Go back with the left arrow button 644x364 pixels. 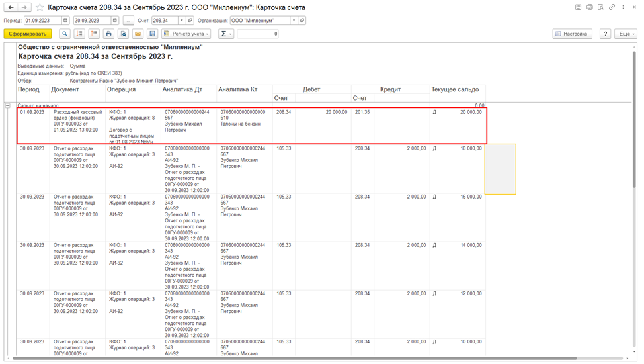pos(11,7)
